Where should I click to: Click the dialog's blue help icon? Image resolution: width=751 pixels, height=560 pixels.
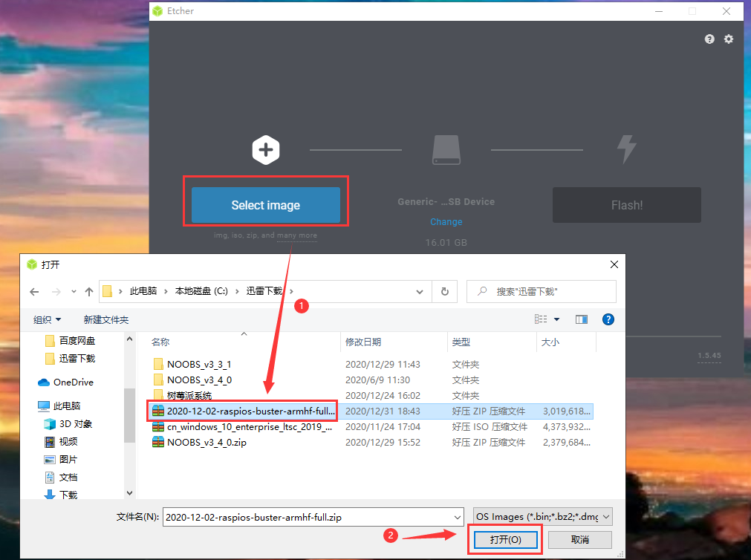click(608, 319)
